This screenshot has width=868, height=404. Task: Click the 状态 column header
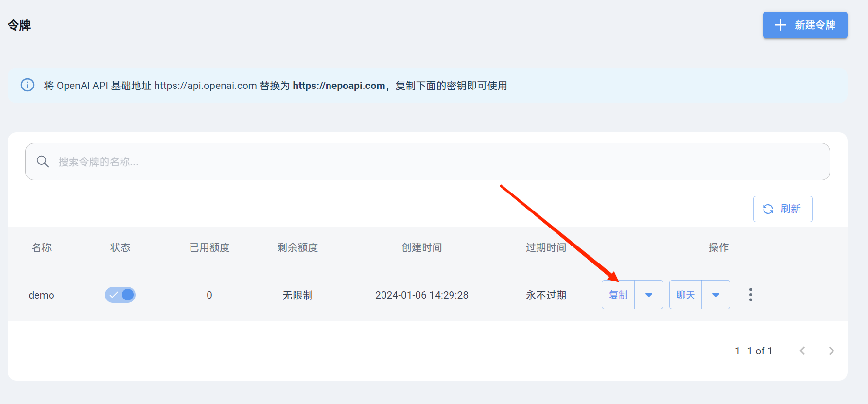121,247
